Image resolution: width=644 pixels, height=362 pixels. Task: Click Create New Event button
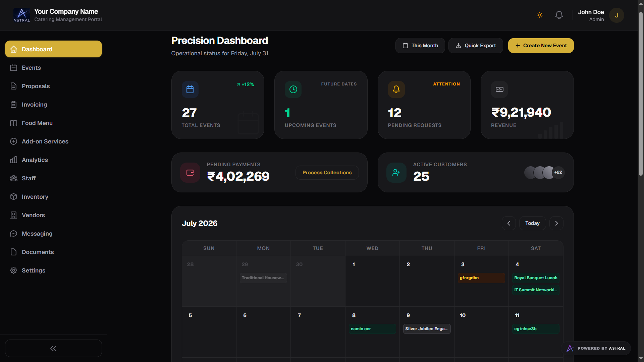[x=541, y=46]
